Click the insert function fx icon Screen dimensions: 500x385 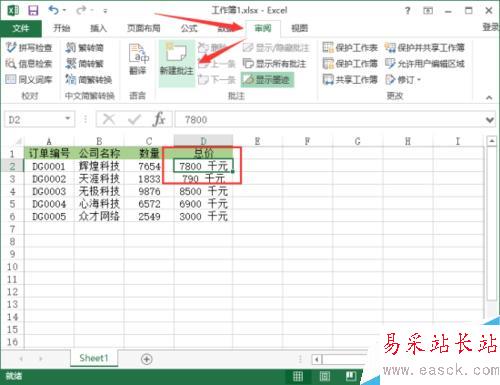pyautogui.click(x=159, y=119)
